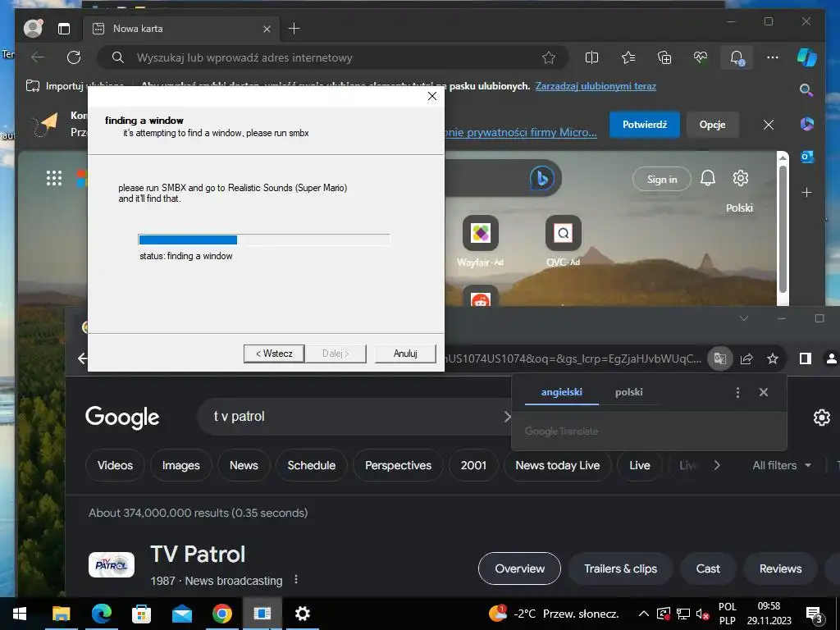
Task: Click the installer progress bar
Action: [263, 240]
